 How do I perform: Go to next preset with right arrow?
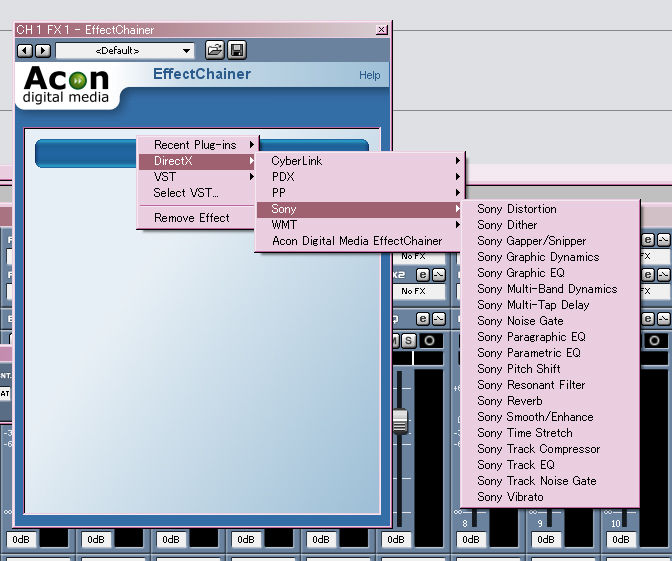[x=42, y=51]
